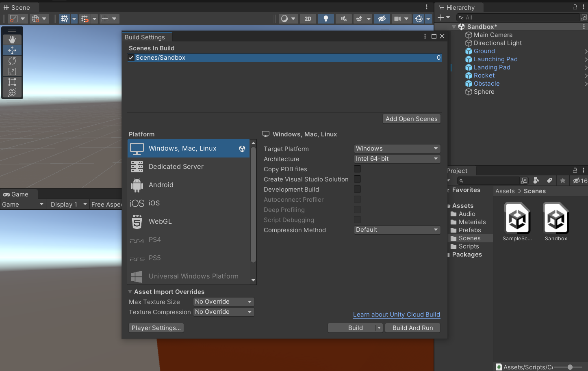Click the Hierarchy search field
Screen dimensions: 588x371
518,17
